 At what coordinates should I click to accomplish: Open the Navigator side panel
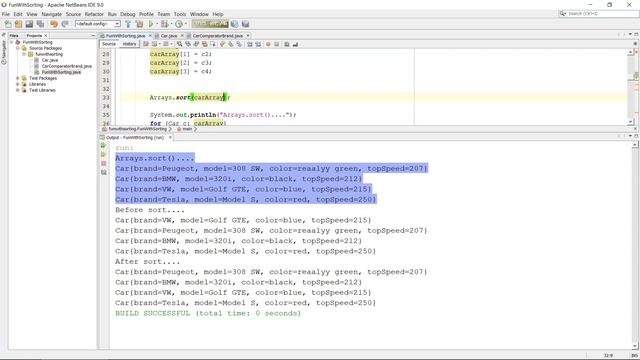coord(4,51)
